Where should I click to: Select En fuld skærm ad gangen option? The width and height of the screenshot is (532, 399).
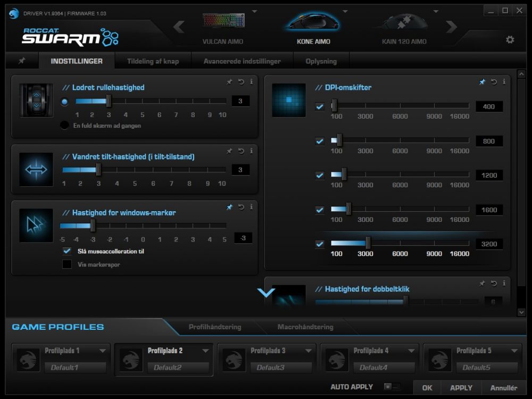point(64,125)
